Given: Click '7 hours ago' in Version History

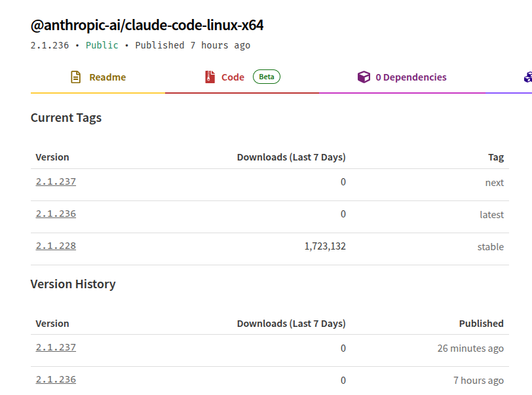Looking at the screenshot, I should point(478,381).
